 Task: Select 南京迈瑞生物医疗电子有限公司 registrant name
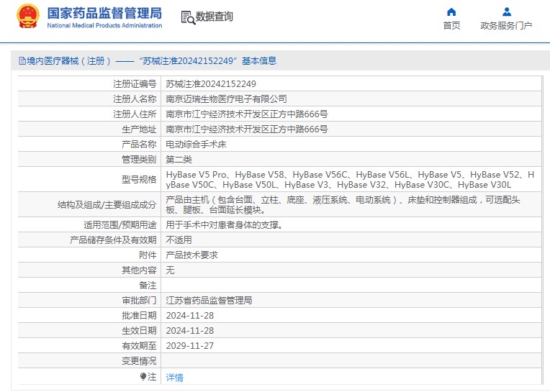pos(226,99)
